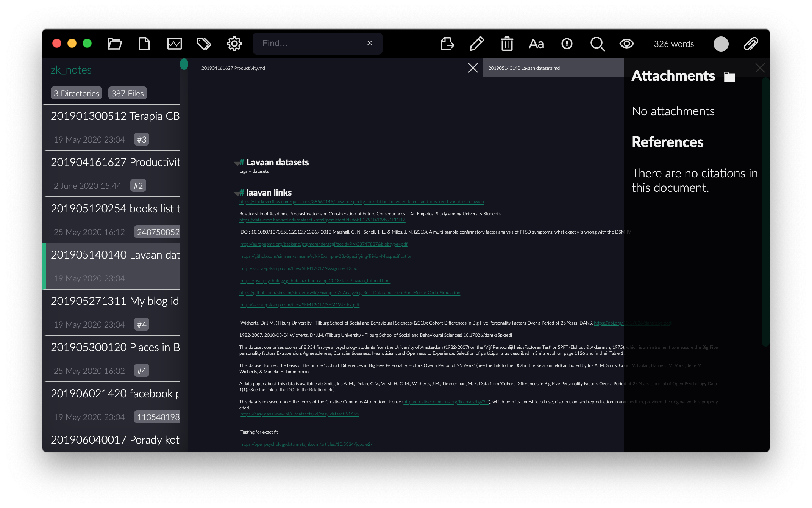This screenshot has width=812, height=508.
Task: Open the Aa formatting menu
Action: tap(536, 44)
